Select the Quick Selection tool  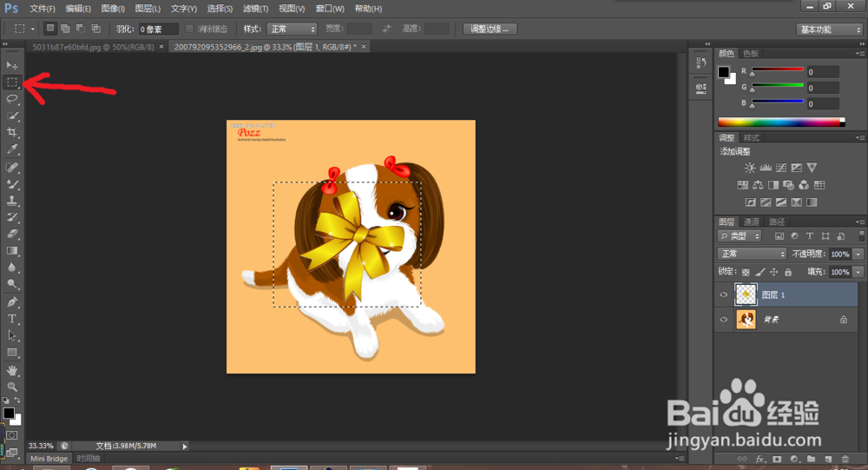pyautogui.click(x=11, y=116)
